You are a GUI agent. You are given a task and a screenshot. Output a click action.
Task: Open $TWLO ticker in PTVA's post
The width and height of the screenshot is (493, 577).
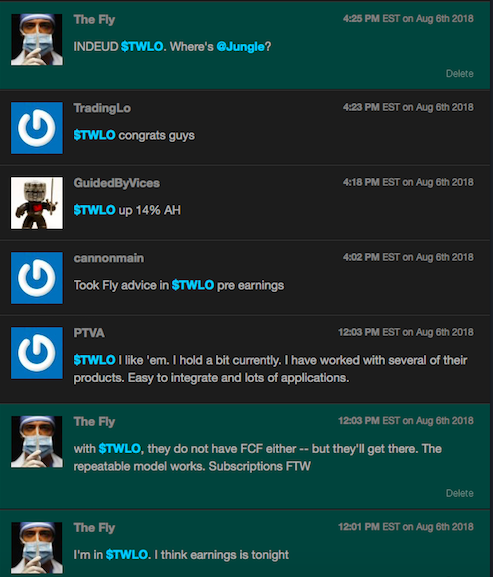(95, 360)
